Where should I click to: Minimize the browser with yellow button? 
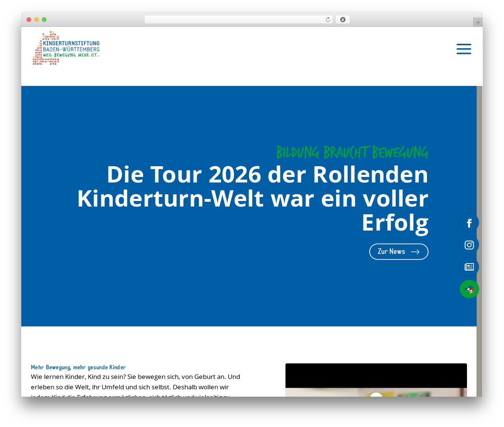[37, 20]
